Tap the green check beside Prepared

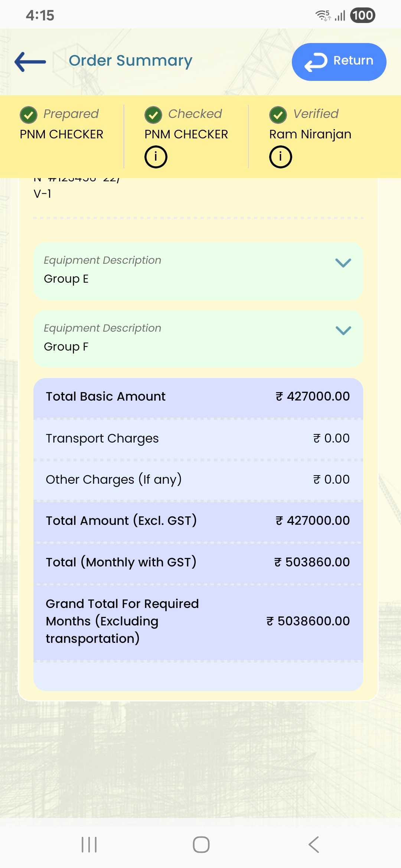[x=29, y=115]
